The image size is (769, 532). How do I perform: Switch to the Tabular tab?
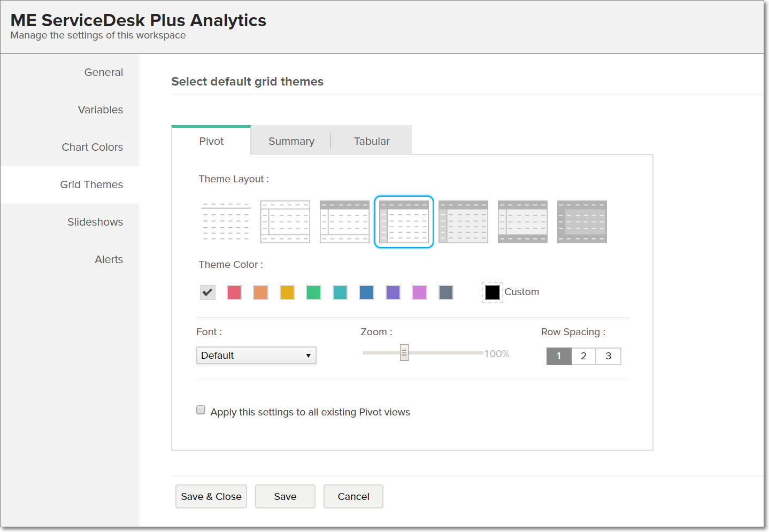pos(372,141)
